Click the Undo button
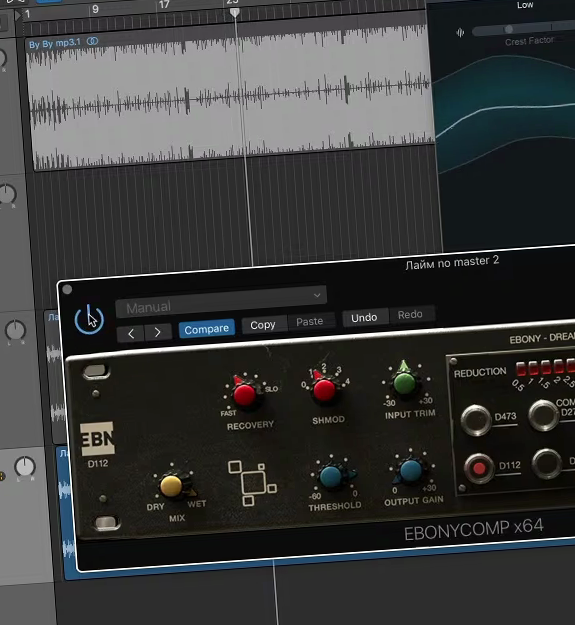 tap(364, 318)
